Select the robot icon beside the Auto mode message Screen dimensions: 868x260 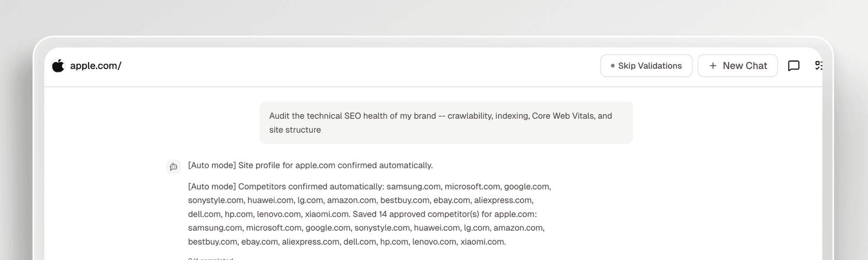173,167
